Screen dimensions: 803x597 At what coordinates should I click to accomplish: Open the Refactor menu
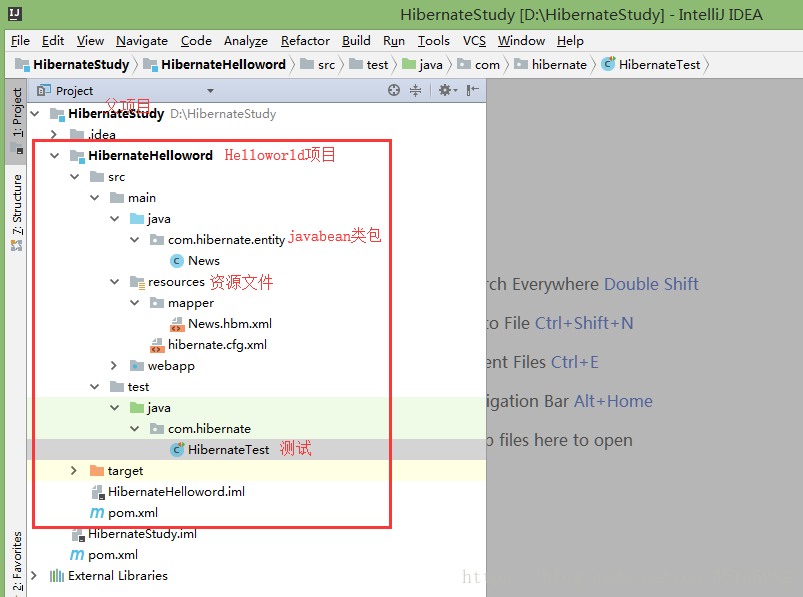pyautogui.click(x=305, y=40)
